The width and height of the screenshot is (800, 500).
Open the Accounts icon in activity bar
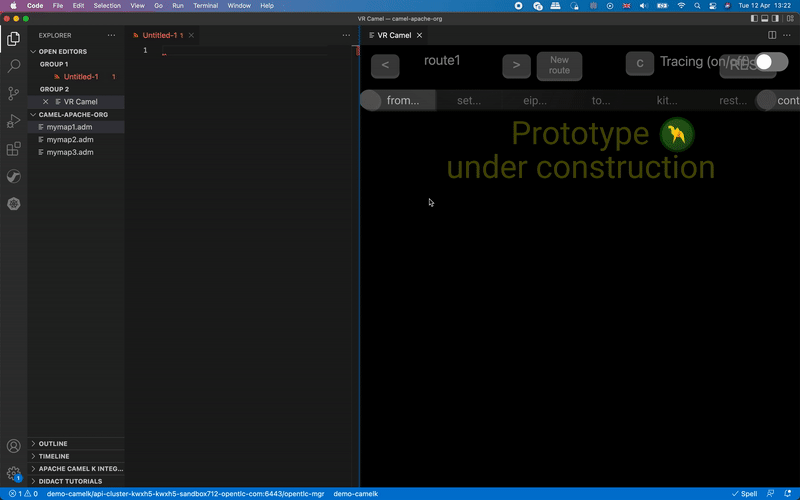(14, 446)
